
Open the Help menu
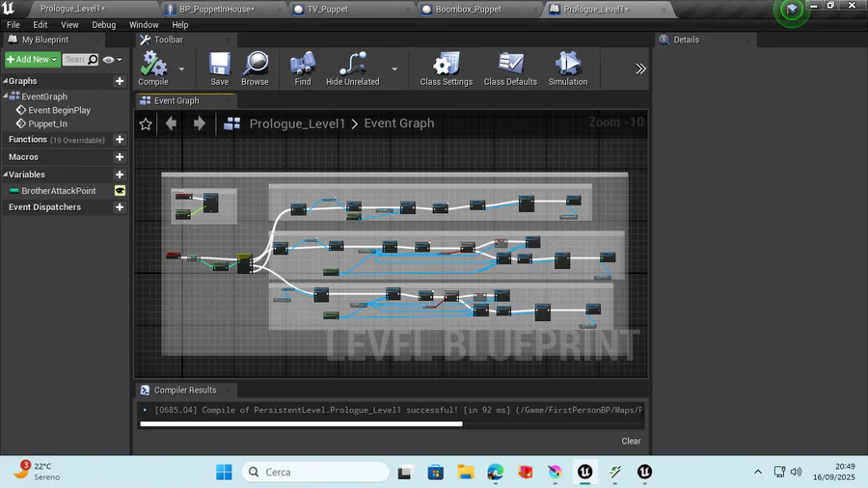click(180, 25)
